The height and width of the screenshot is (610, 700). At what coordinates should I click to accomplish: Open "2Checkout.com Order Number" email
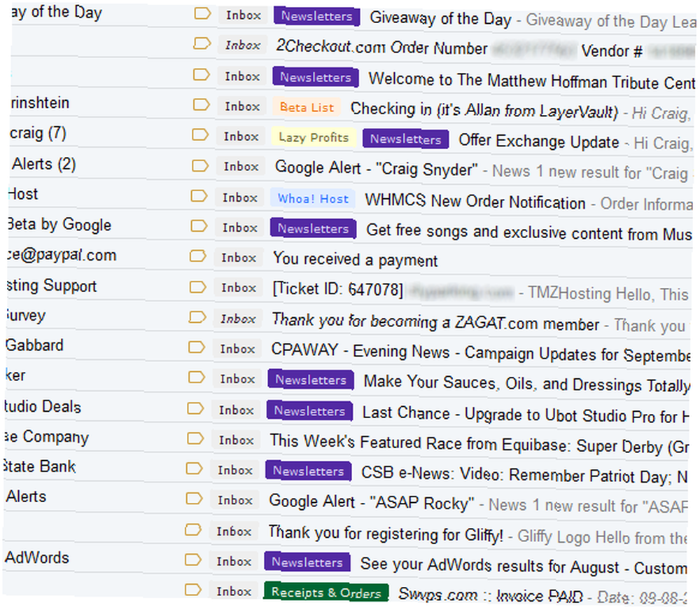(x=381, y=47)
